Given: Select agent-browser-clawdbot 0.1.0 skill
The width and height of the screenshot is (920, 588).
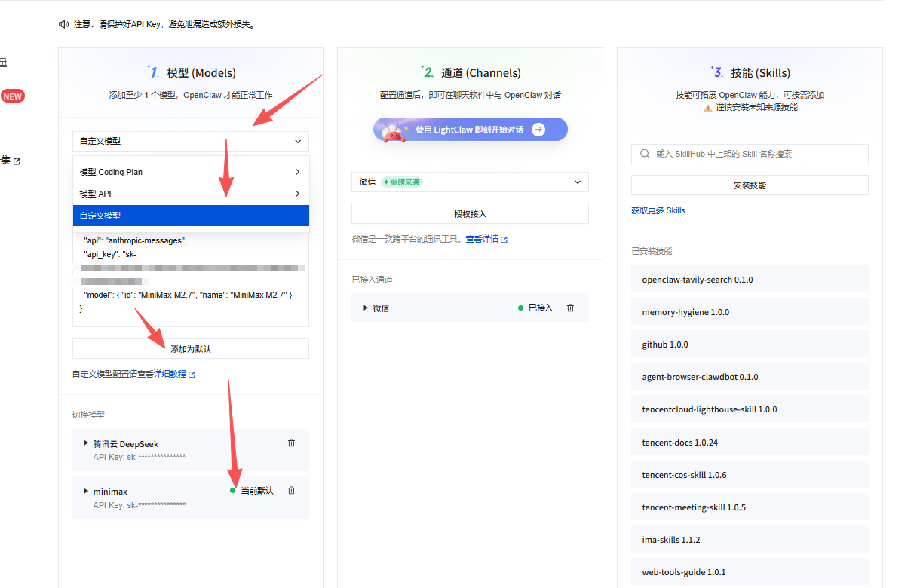Looking at the screenshot, I should 750,376.
